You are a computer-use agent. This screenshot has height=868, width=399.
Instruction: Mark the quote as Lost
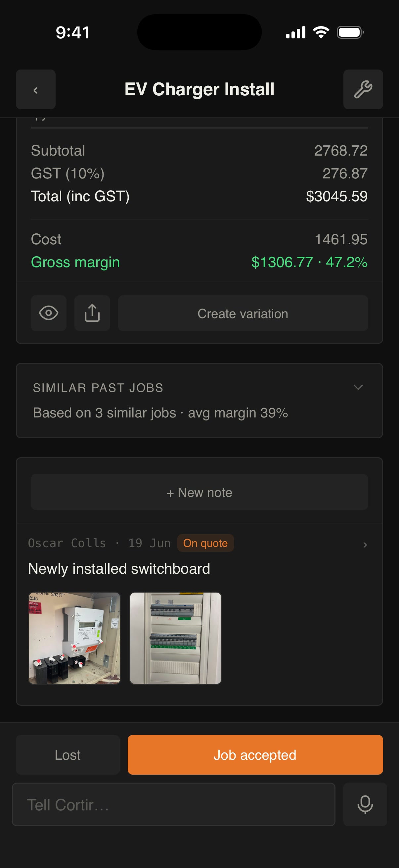click(68, 755)
